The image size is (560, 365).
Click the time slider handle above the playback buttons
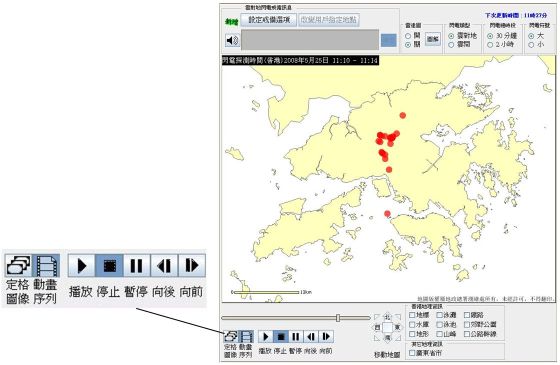pos(338,318)
